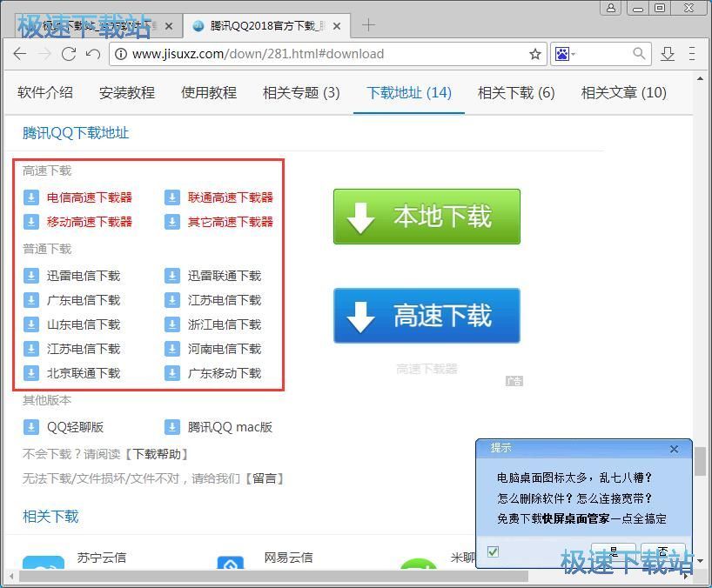The width and height of the screenshot is (712, 588).
Task: Open the 电信高速下载器 link
Action: click(x=90, y=197)
